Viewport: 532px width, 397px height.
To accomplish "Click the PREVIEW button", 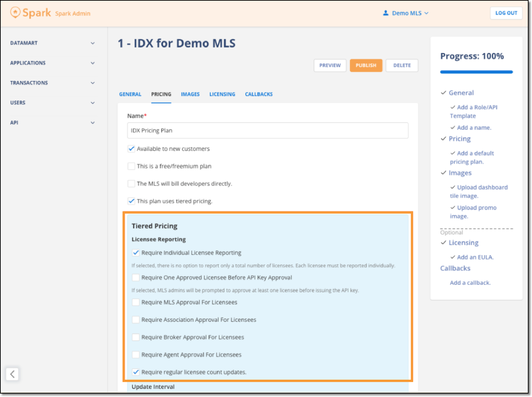I will click(x=330, y=65).
